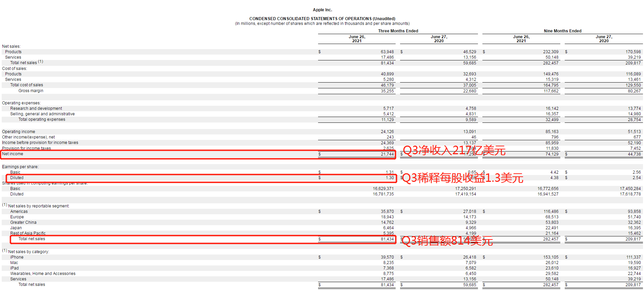Select the Wearables, Home and Accessories label
Viewport: 644px width, 291px height.
[43, 274]
